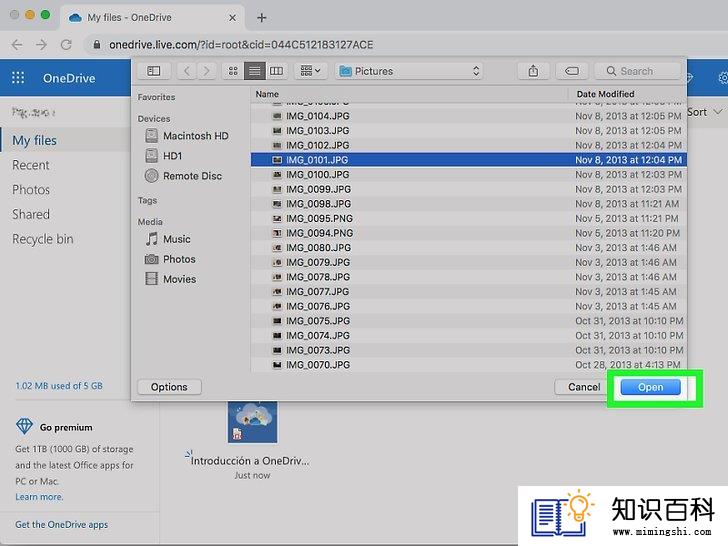Screen dimensions: 728x546
Task: Switch to icon view in file dialog
Action: (233, 71)
